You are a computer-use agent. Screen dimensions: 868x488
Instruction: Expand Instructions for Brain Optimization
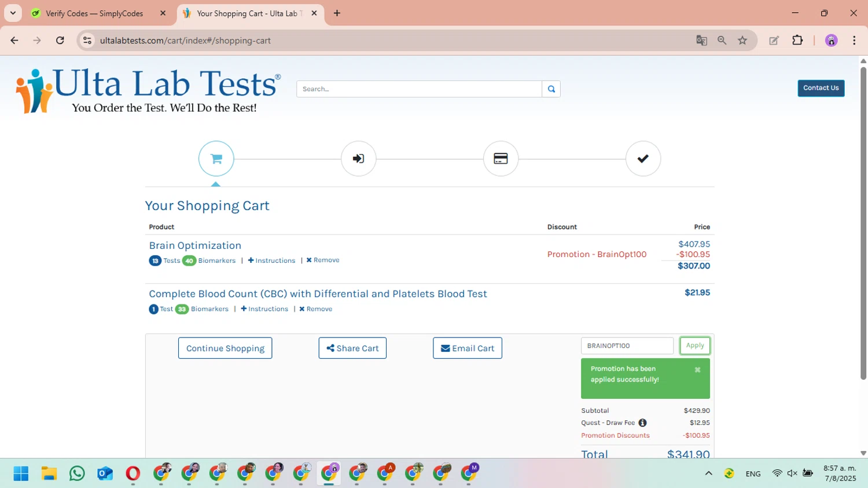coord(271,260)
